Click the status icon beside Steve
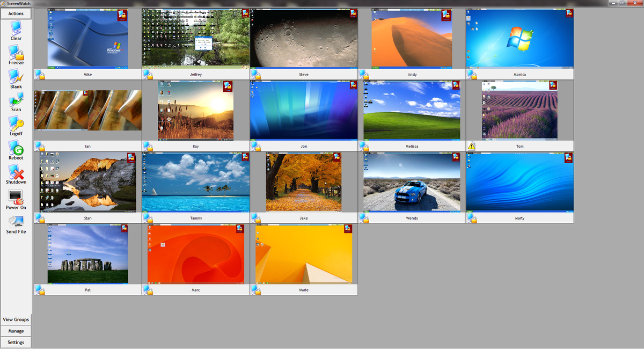This screenshot has height=349, width=644. (255, 75)
